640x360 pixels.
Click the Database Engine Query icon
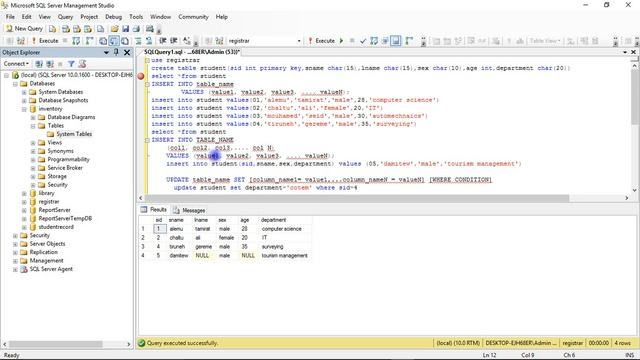pos(53,29)
